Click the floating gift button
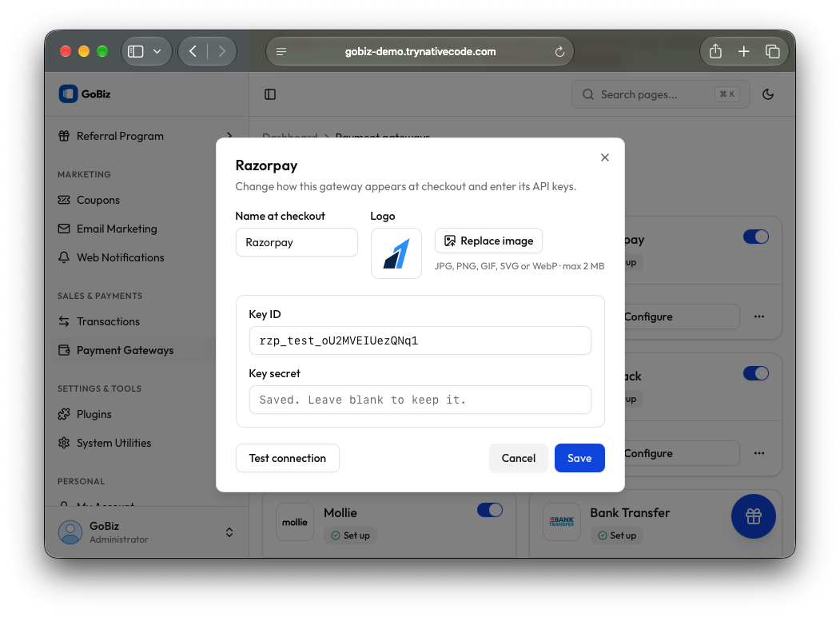The height and width of the screenshot is (617, 840). (x=753, y=516)
